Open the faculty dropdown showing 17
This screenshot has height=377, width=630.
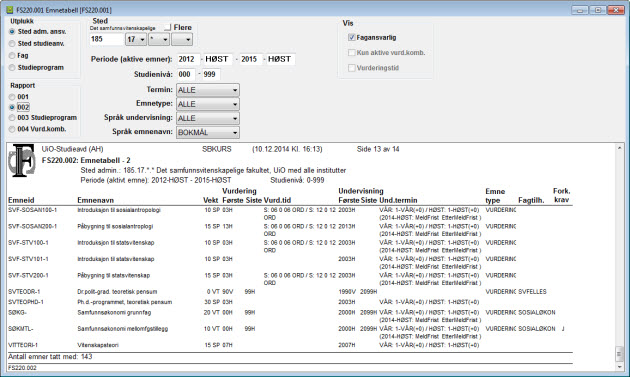click(136, 39)
